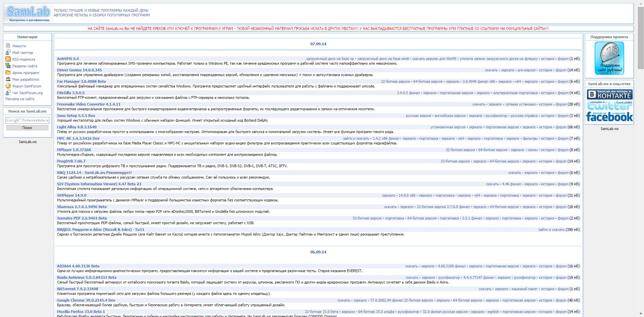Download the BitTorrent языковой пакет

[x=525, y=289]
